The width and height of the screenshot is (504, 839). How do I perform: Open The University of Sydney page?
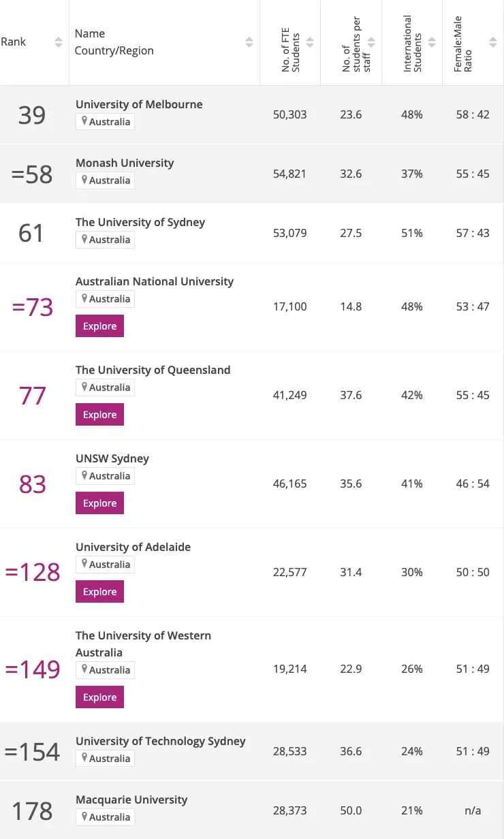pos(140,222)
